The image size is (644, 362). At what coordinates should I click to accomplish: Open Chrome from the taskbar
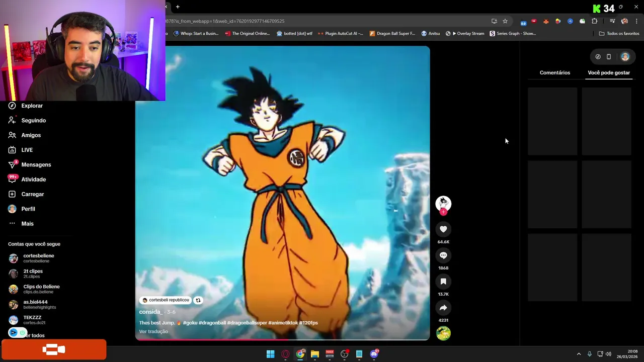(300, 354)
